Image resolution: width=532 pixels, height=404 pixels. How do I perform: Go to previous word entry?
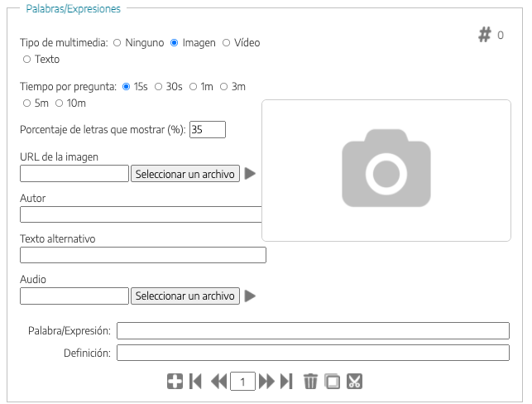tap(219, 381)
